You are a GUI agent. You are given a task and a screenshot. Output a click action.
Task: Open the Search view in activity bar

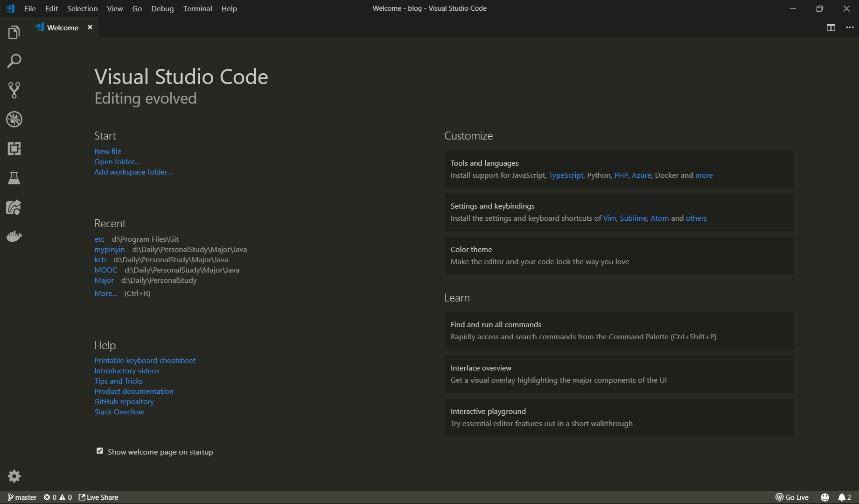coord(14,61)
